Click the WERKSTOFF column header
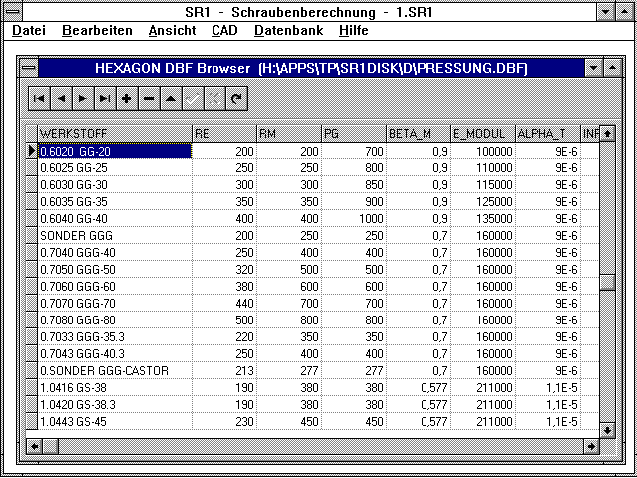Viewport: 637px width, 478px height. coord(114,133)
